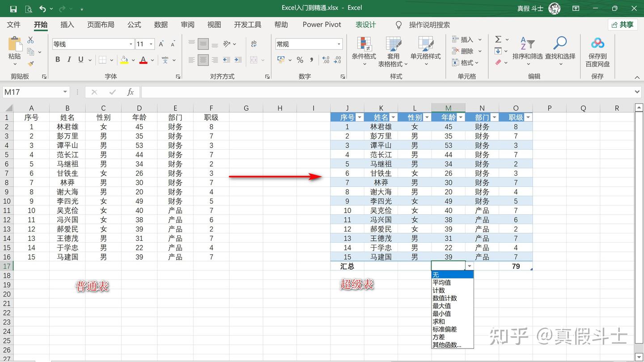644x362 pixels.
Task: Click the clear eraser icon
Action: click(498, 63)
